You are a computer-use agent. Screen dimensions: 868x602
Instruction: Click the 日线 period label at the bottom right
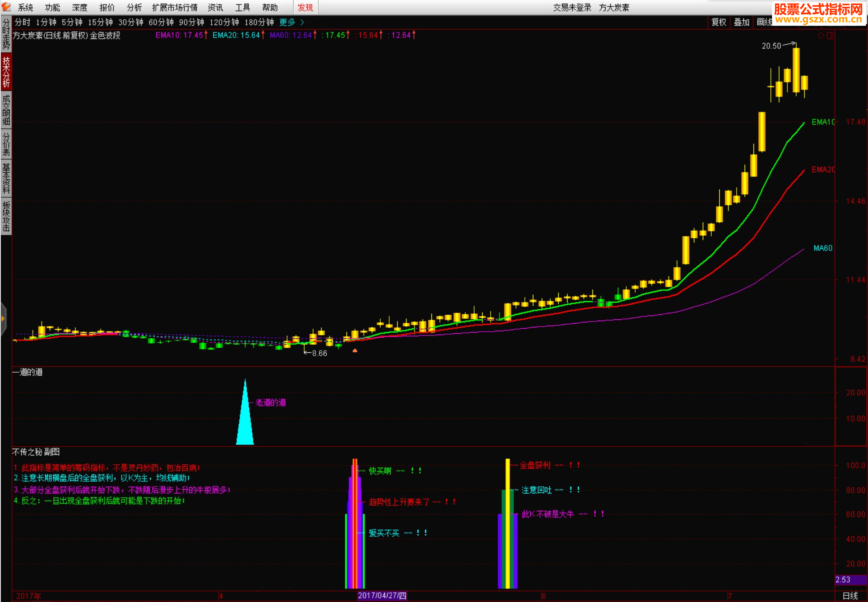point(850,596)
